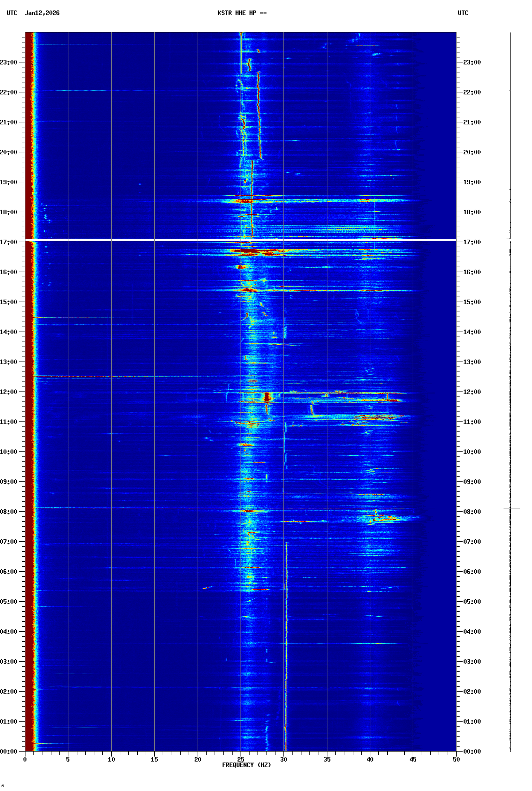Select the 23:00 time label on left axis
The width and height of the screenshot is (532, 791).
[8, 62]
